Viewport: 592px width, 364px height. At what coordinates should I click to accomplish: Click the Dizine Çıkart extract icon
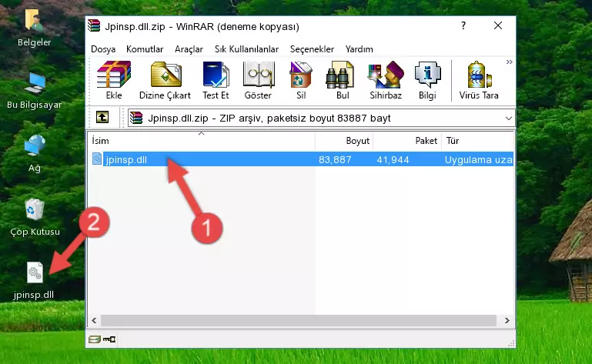[165, 81]
